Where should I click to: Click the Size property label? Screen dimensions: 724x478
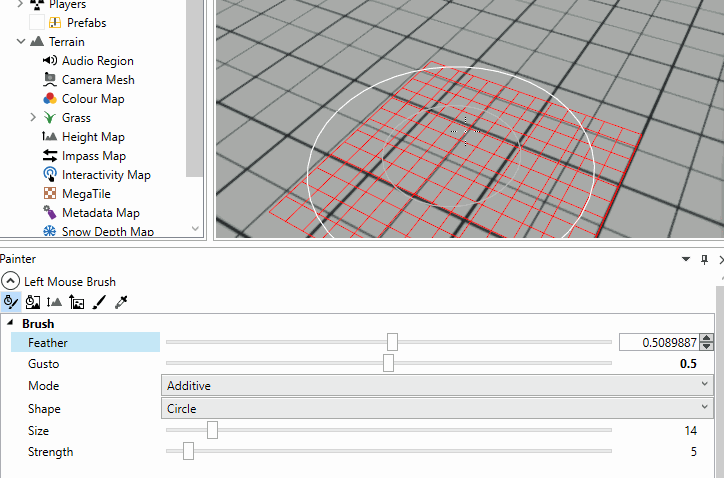coord(38,430)
